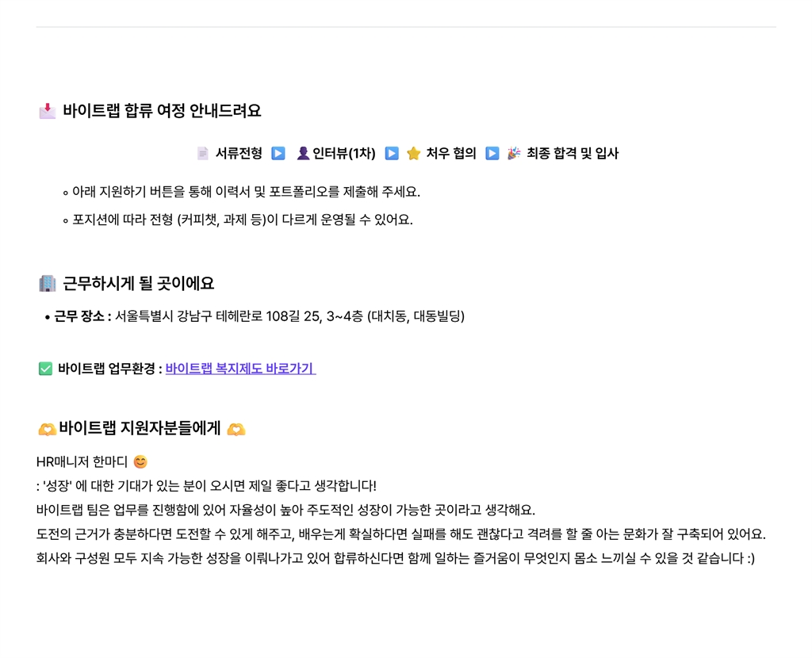Click the document icon before 서류전형

point(203,153)
